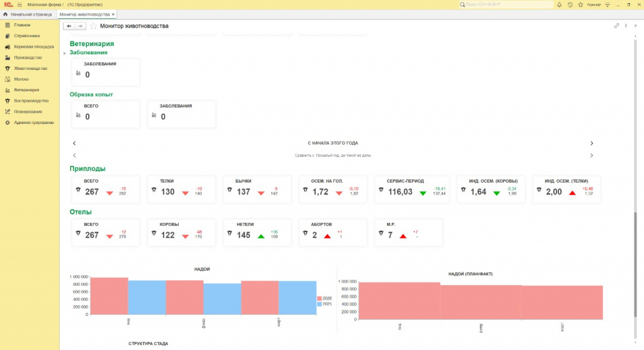
Task: Open Животноводство section in sidebar
Action: (x=30, y=68)
